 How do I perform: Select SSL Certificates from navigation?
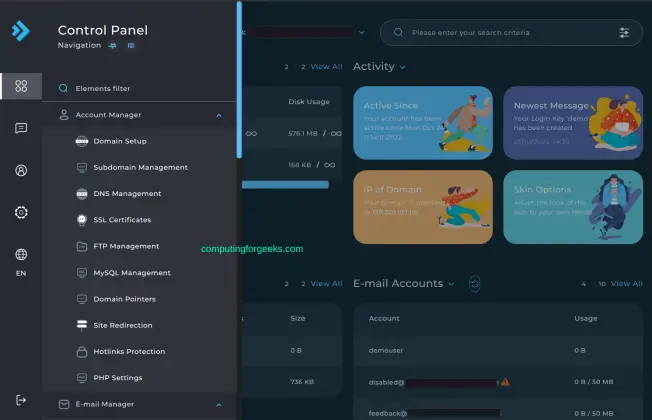tap(122, 220)
